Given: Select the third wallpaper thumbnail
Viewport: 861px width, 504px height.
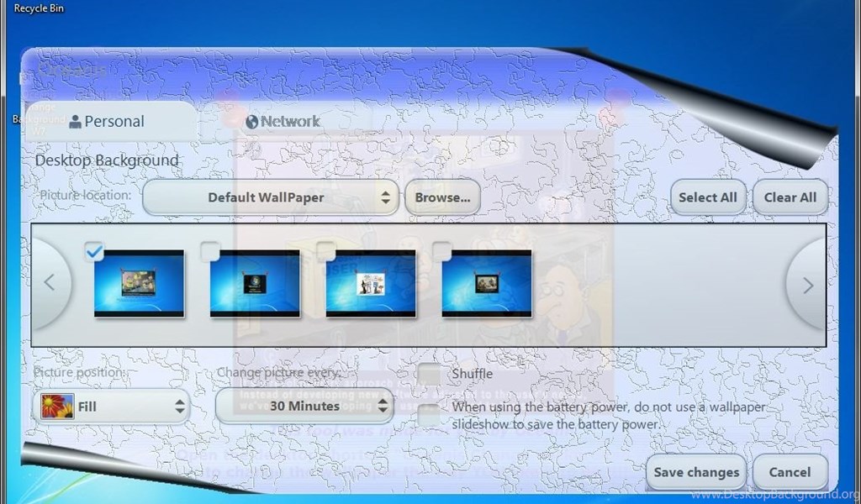Looking at the screenshot, I should pyautogui.click(x=371, y=284).
